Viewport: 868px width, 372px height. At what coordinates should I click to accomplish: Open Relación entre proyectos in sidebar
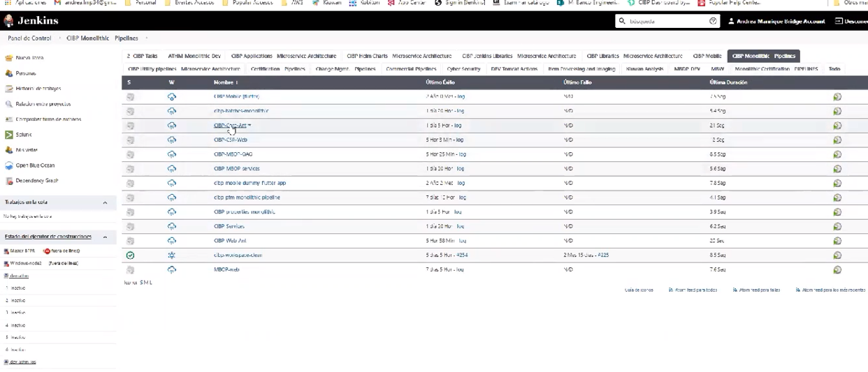coord(43,104)
